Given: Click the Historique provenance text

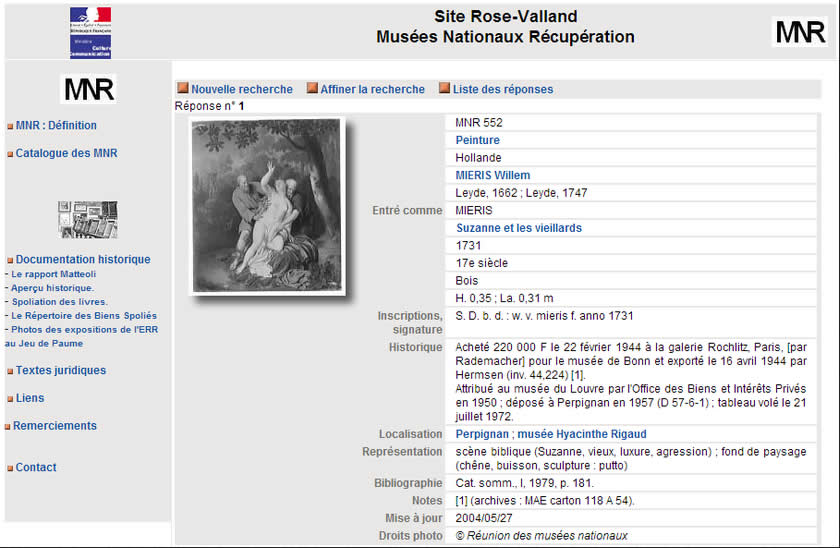Looking at the screenshot, I should click(631, 382).
